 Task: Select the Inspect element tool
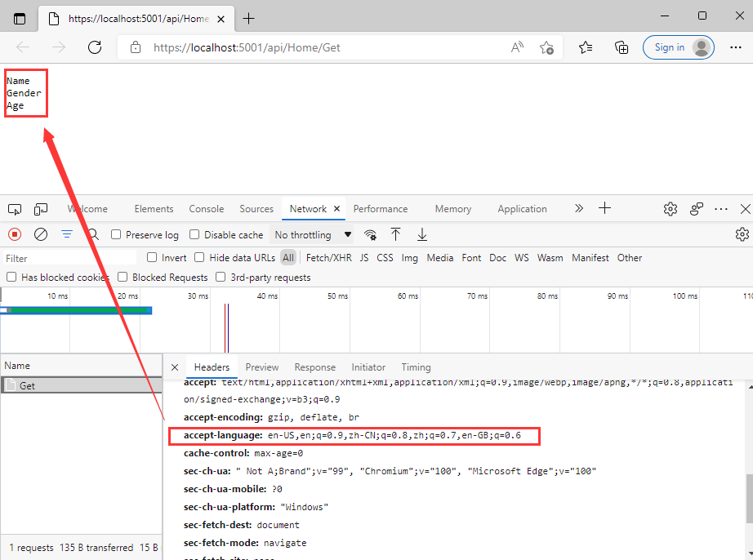pos(14,209)
